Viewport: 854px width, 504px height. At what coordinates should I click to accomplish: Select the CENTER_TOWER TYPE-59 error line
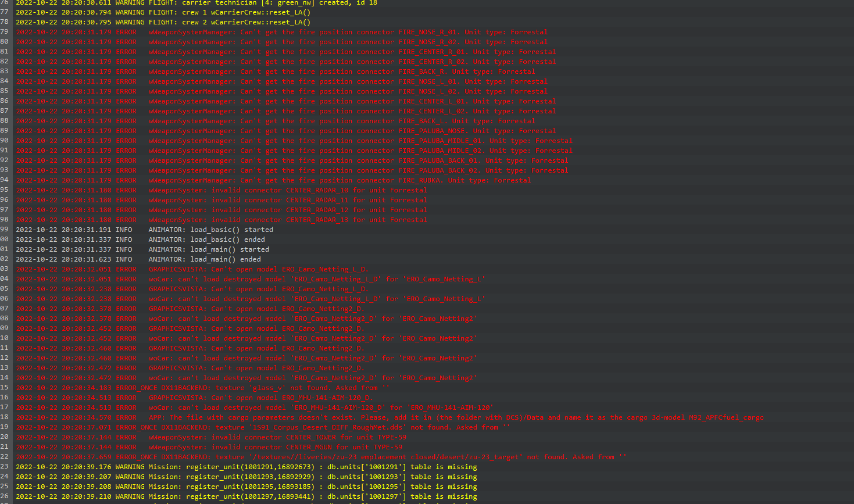211,437
